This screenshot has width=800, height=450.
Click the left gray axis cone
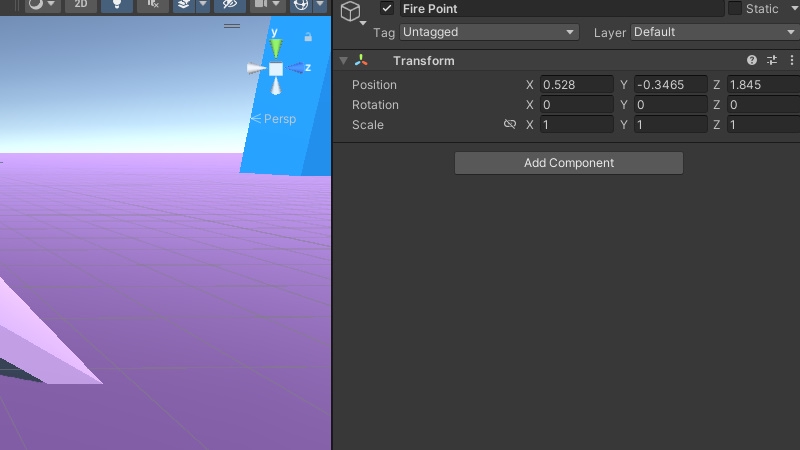256,68
